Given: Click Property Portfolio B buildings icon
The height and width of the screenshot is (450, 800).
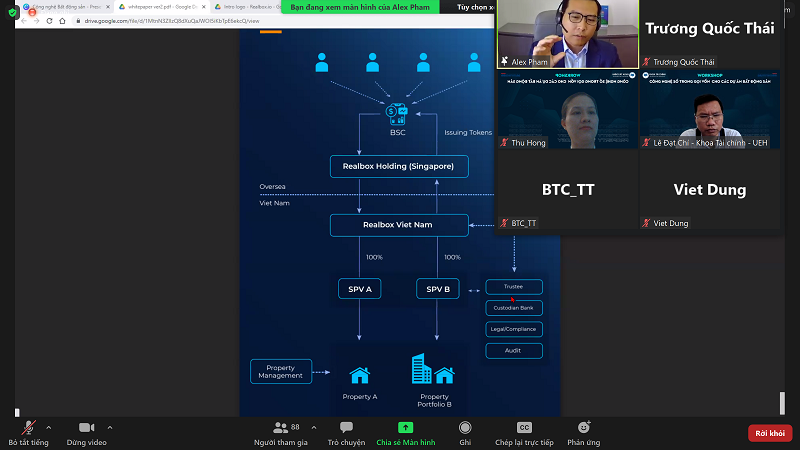Looking at the screenshot, I should [x=433, y=368].
